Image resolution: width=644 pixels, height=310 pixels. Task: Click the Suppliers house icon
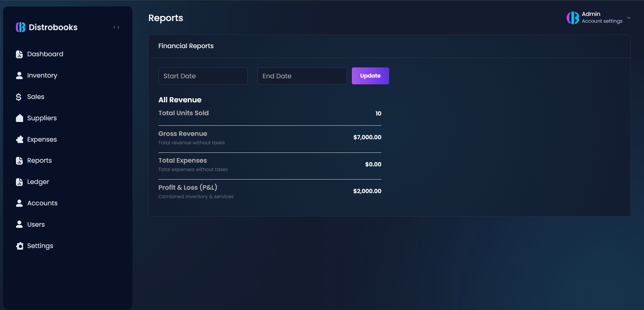tap(19, 118)
